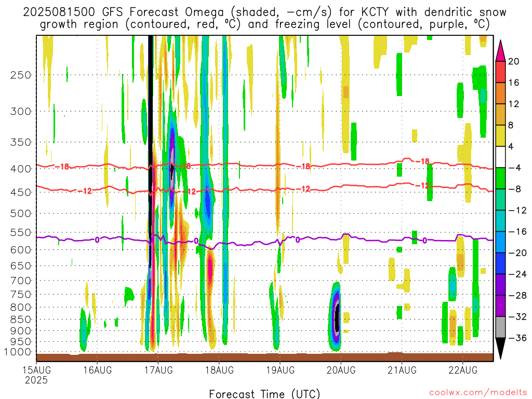Select the "-28" value on the colorbar scale

[x=517, y=296]
